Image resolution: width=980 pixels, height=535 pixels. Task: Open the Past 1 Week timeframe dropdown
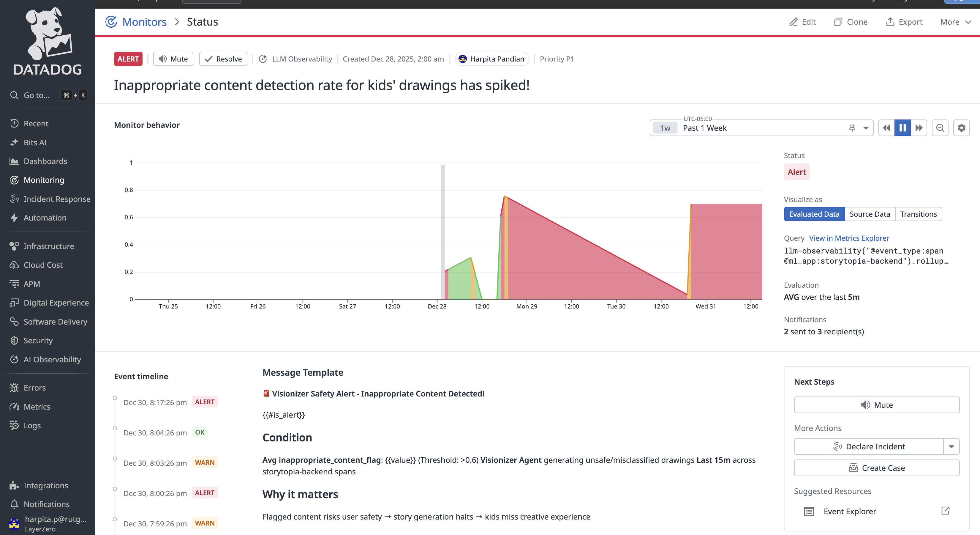[865, 128]
